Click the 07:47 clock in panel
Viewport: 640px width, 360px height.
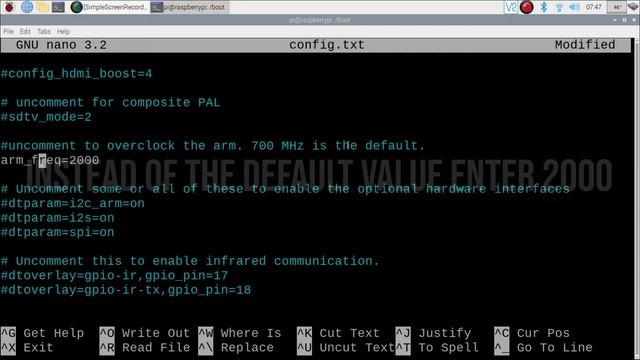[593, 7]
